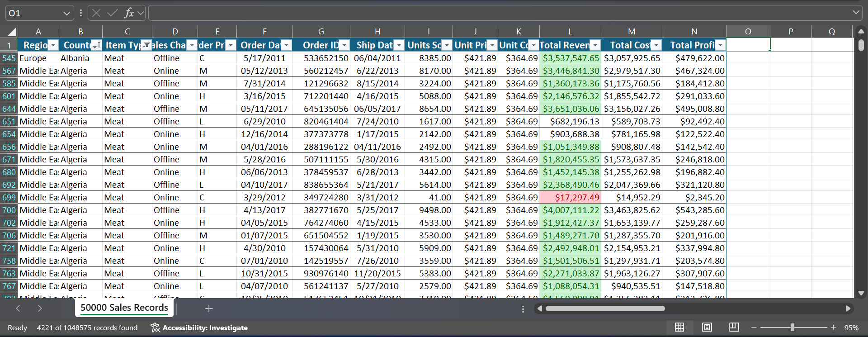This screenshot has height=337, width=868.
Task: Click the Insert Function fx icon
Action: pyautogui.click(x=129, y=13)
